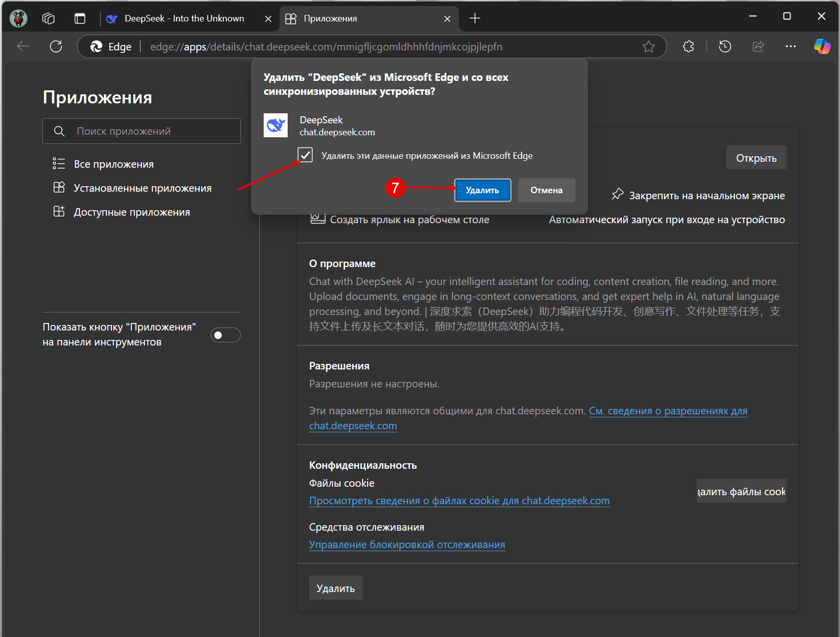Open Управление блокировкой отслеживания link

point(407,545)
